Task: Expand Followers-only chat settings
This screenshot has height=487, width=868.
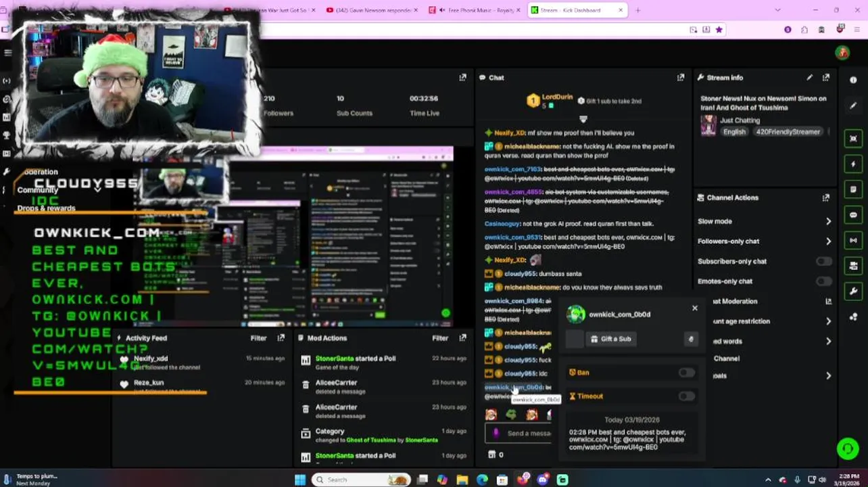Action: click(828, 241)
